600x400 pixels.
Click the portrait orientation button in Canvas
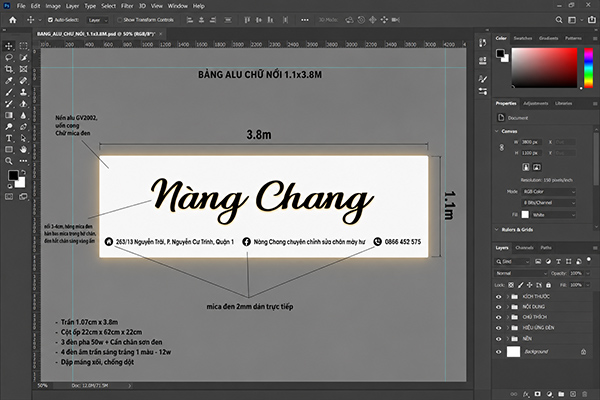pos(526,167)
